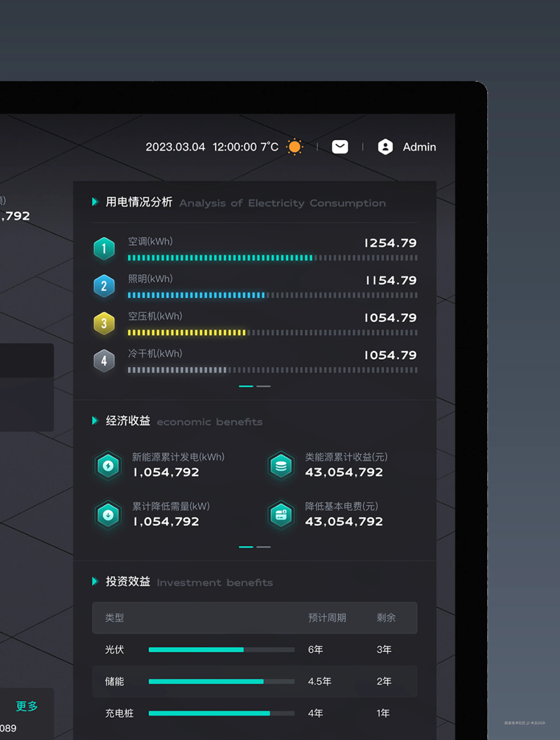This screenshot has height=740, width=560.
Task: Click the 光伏 row label
Action: (114, 650)
